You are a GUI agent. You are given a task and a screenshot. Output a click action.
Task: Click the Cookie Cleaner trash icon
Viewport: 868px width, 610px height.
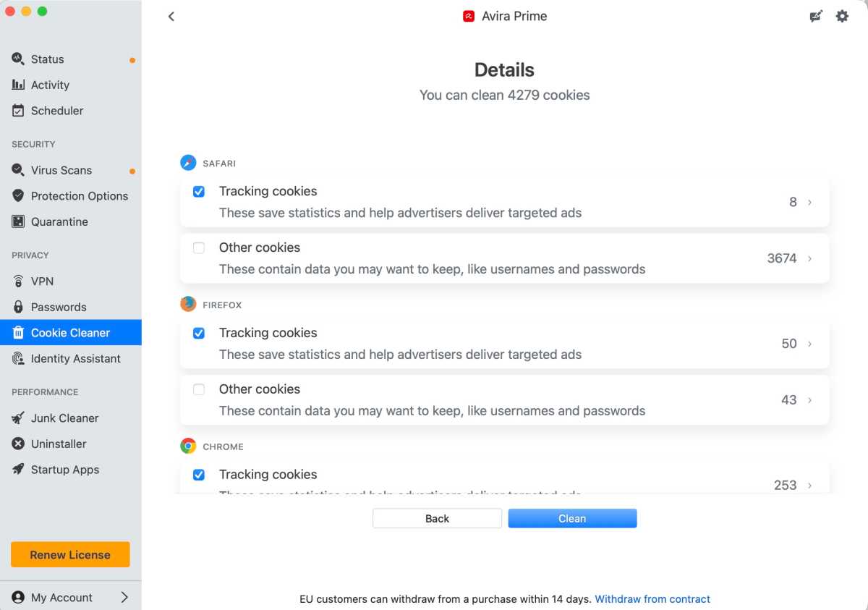point(18,333)
